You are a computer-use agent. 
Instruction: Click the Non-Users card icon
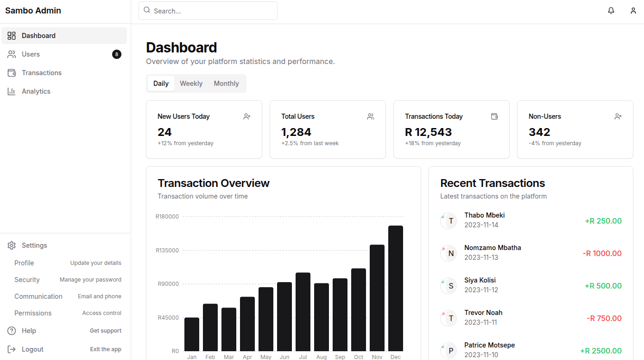618,116
